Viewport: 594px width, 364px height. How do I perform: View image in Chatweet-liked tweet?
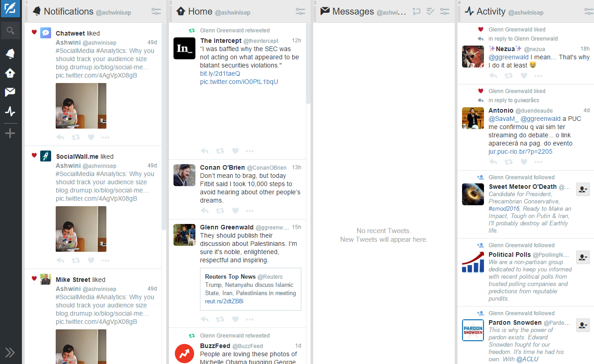[x=81, y=106]
